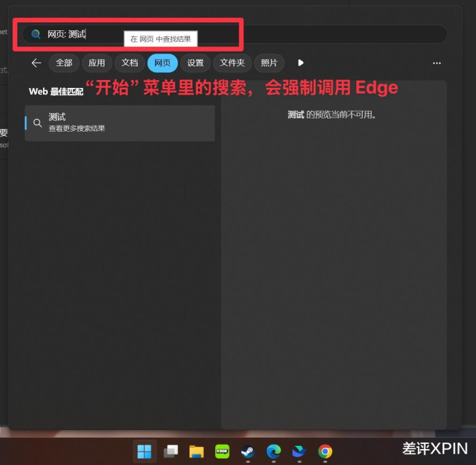Choose the 文件夹 filter tab
The image size is (476, 465).
tap(232, 63)
